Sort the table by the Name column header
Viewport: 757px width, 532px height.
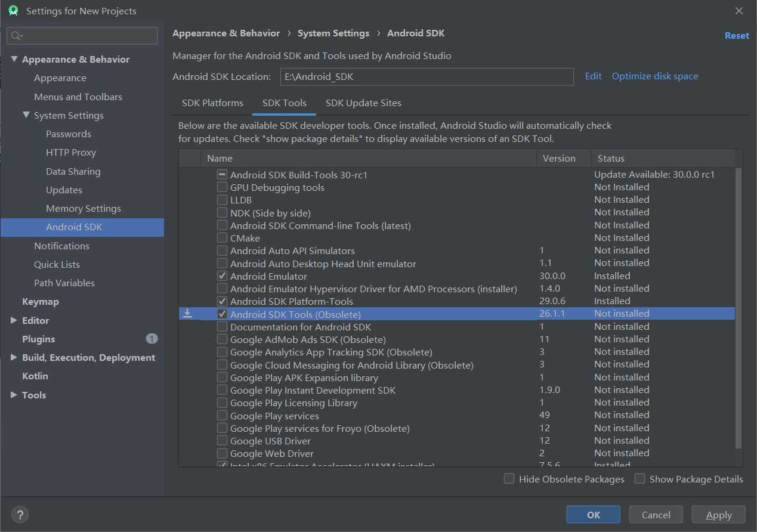[x=369, y=158]
